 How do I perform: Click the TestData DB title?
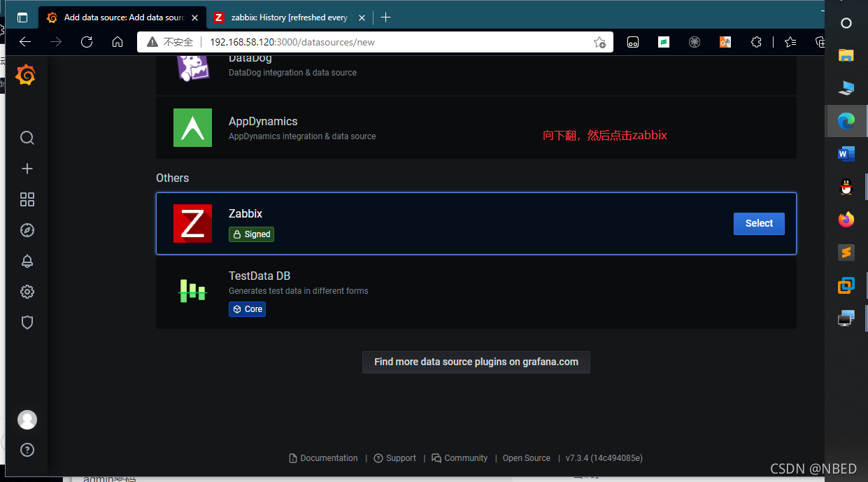pyautogui.click(x=259, y=276)
